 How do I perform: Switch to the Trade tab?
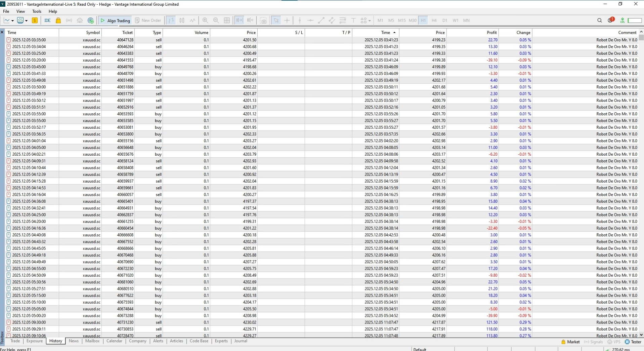click(15, 341)
